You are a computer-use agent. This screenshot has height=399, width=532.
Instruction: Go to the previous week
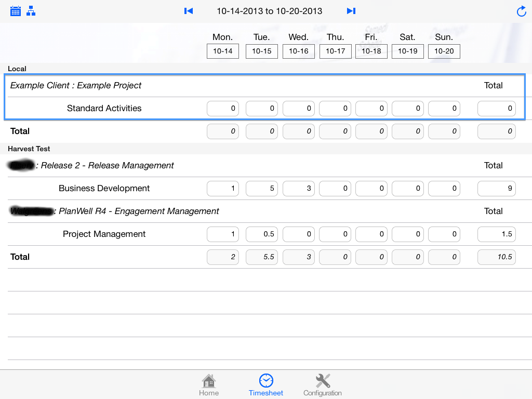tap(189, 11)
